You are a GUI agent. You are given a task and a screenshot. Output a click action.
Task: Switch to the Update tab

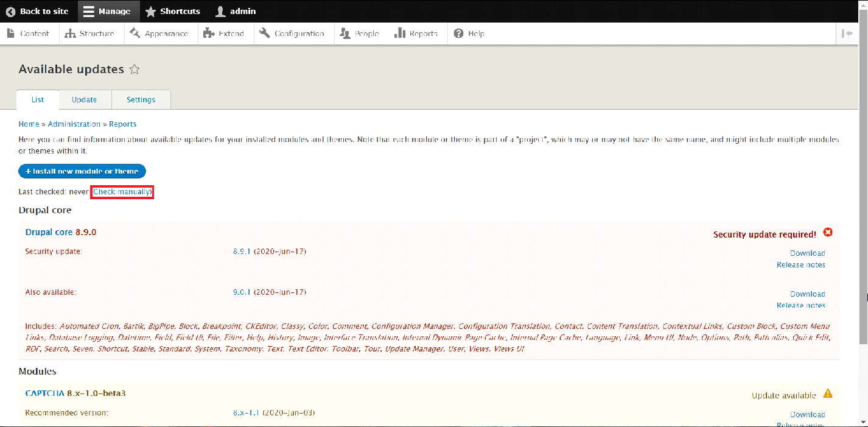tap(84, 100)
